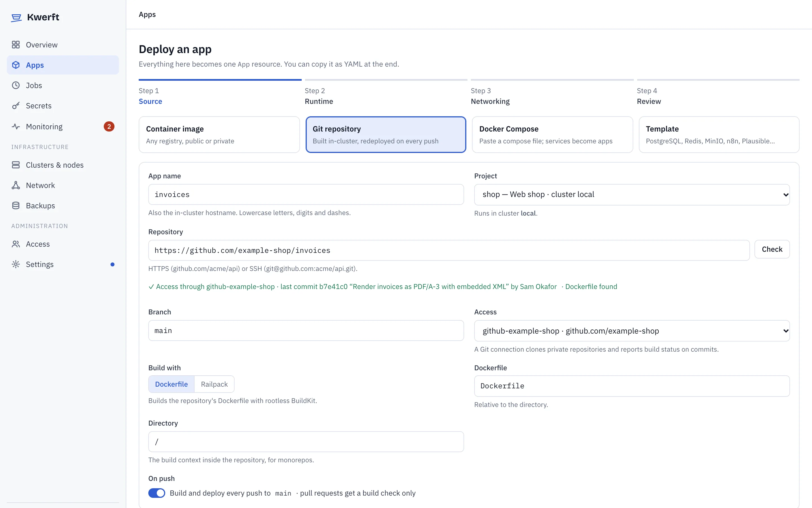Viewport: 812px width, 508px height.
Task: Click the Monitoring alert badge showing 2
Action: [x=109, y=127]
